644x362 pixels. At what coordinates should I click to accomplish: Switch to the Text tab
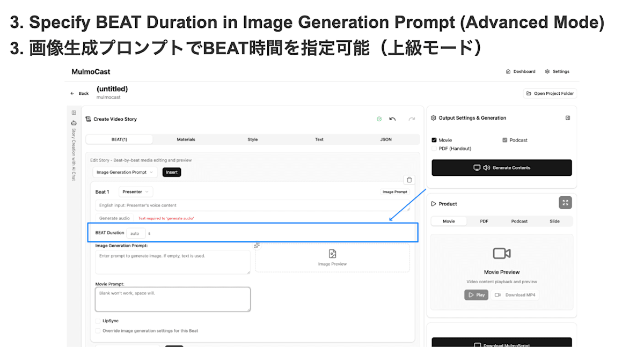coord(319,139)
